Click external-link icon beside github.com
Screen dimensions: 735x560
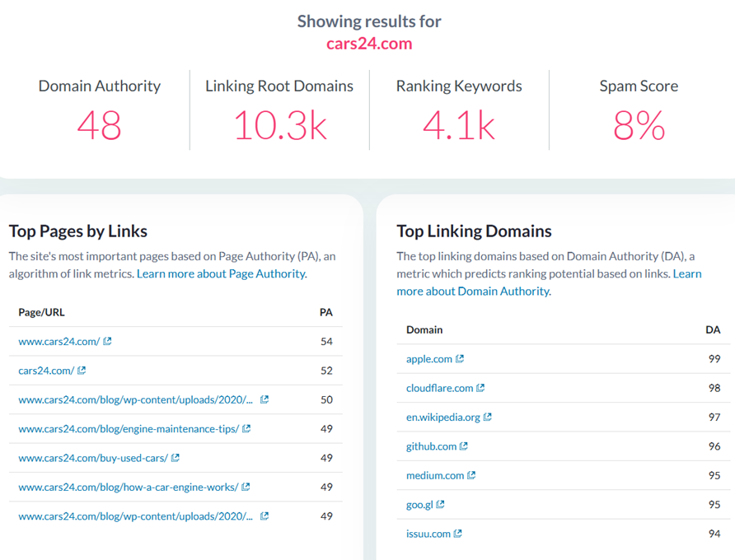(x=464, y=446)
